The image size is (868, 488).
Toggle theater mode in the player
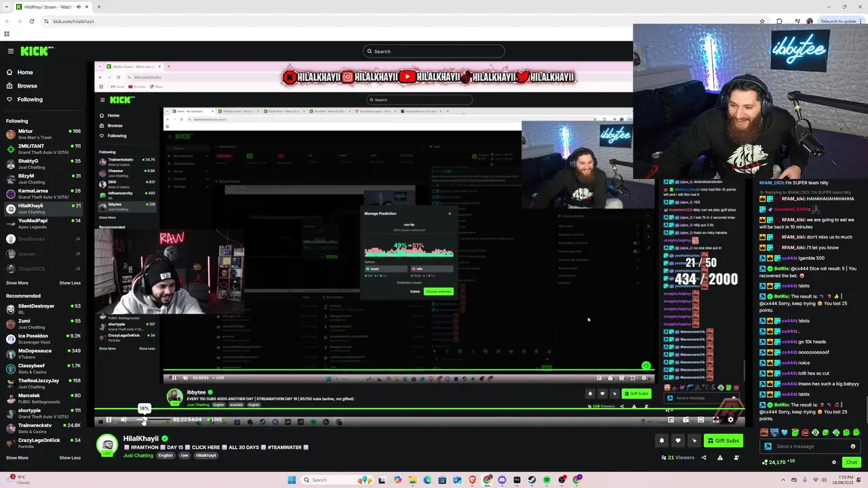[701, 420]
